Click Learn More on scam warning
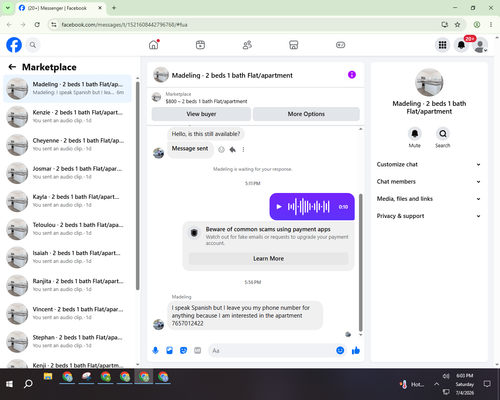The width and height of the screenshot is (500, 400). (x=268, y=259)
